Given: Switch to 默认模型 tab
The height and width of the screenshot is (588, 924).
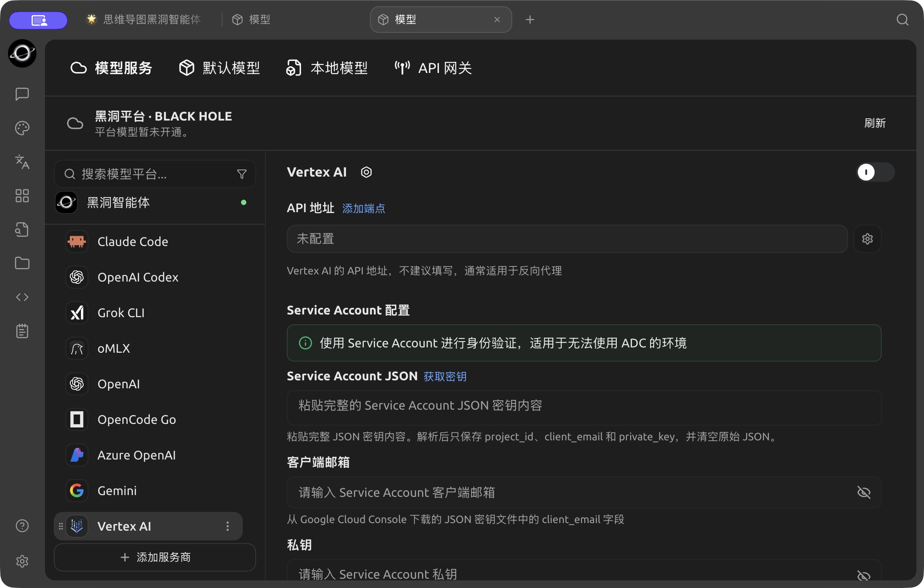Looking at the screenshot, I should click(219, 68).
